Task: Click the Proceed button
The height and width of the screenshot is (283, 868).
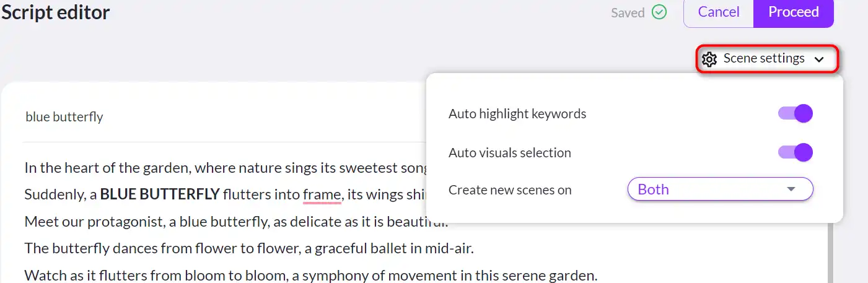Action: (794, 12)
